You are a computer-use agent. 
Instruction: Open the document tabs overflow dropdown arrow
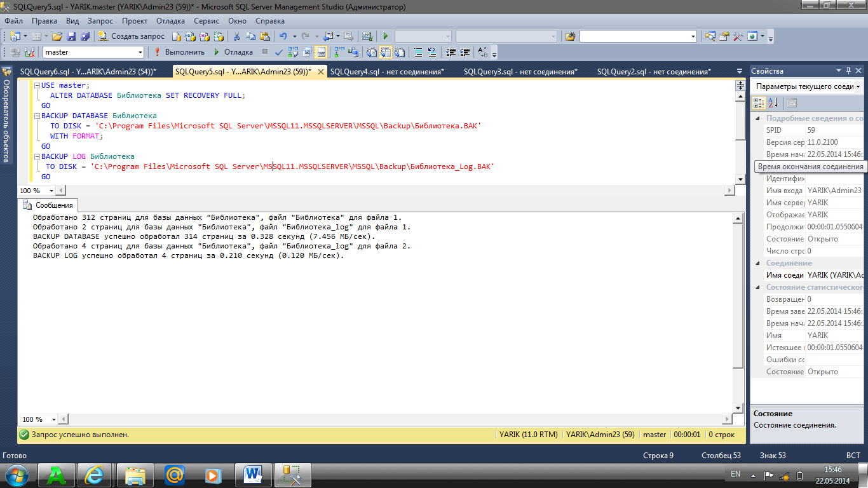[739, 71]
